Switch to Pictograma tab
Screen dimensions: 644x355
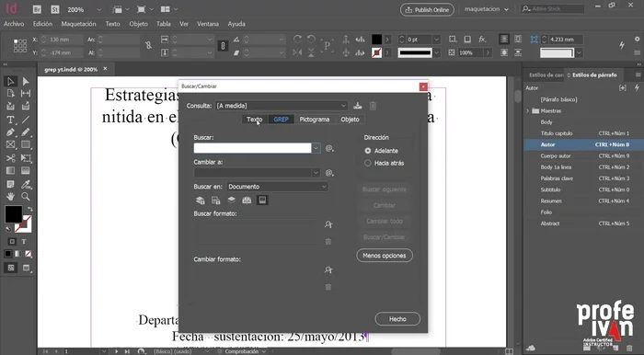pyautogui.click(x=315, y=120)
